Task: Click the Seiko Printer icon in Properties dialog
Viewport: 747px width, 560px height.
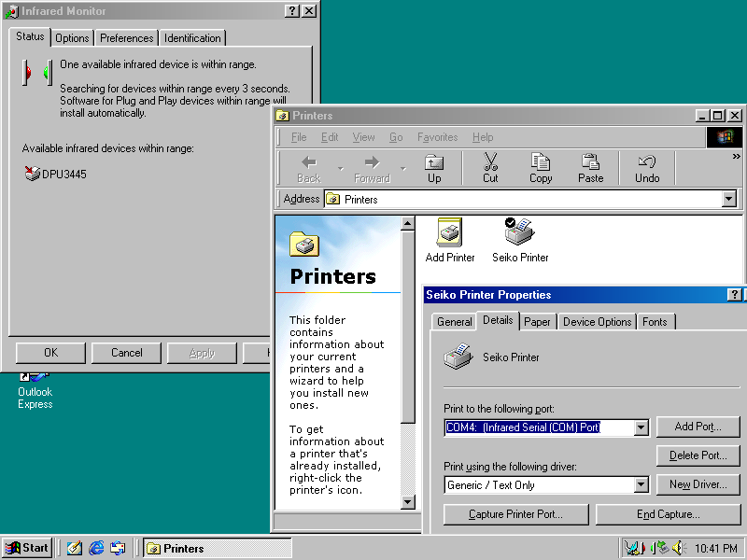Action: 458,357
